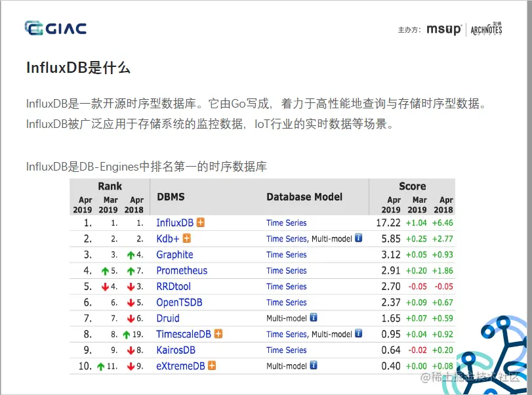Viewport: 532px width, 395px height.
Task: Select the score value 2.91
Action: (391, 271)
